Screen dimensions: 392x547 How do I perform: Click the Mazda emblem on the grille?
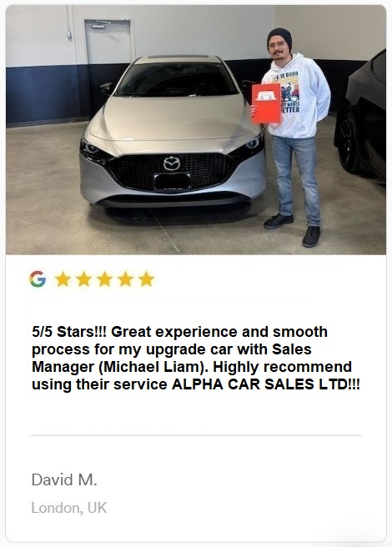[x=172, y=163]
